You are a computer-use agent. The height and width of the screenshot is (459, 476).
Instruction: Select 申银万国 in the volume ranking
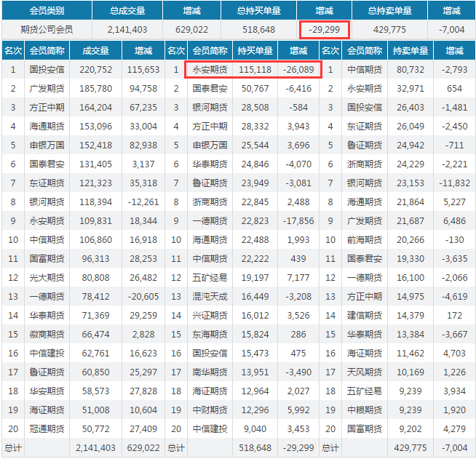[47, 145]
